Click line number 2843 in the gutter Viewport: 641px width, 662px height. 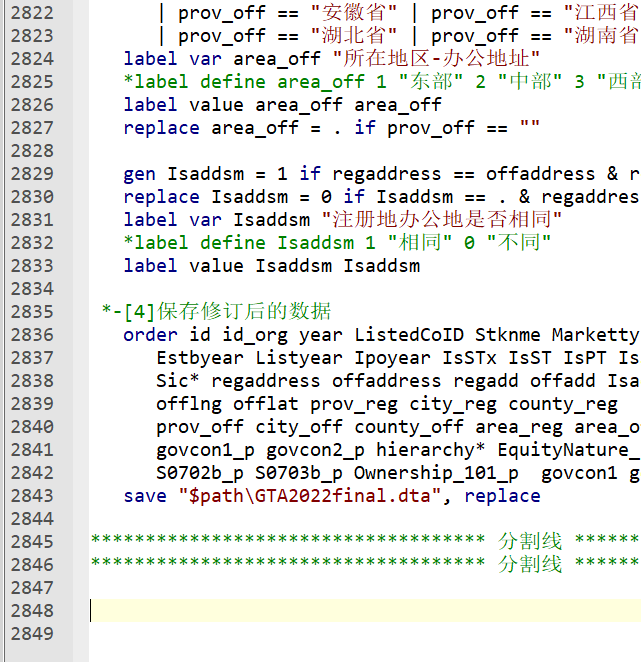click(33, 496)
